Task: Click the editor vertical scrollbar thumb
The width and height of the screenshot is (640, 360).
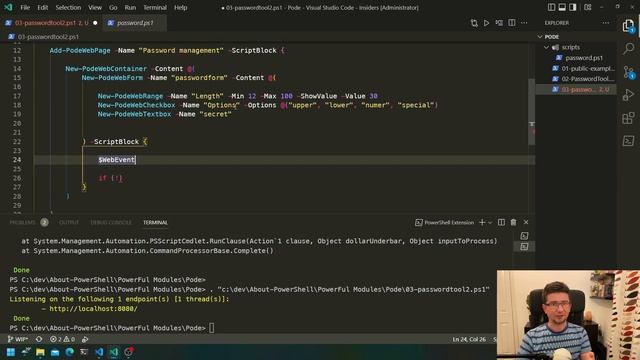Action: pyautogui.click(x=531, y=112)
